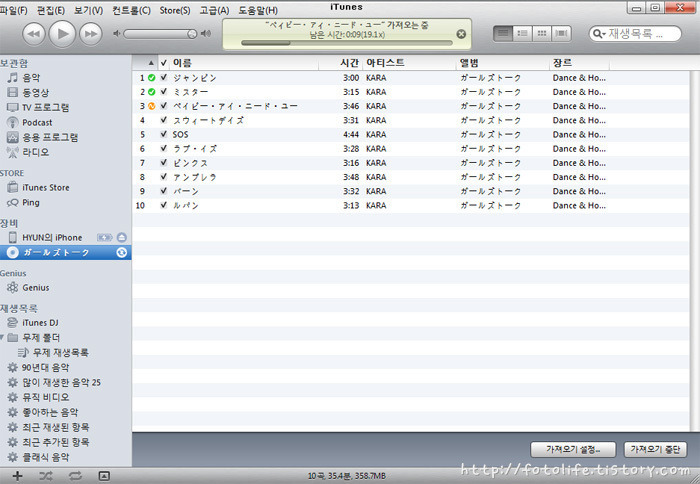Open the 고급(A) menu
Image resolution: width=700 pixels, height=484 pixels.
pos(214,10)
